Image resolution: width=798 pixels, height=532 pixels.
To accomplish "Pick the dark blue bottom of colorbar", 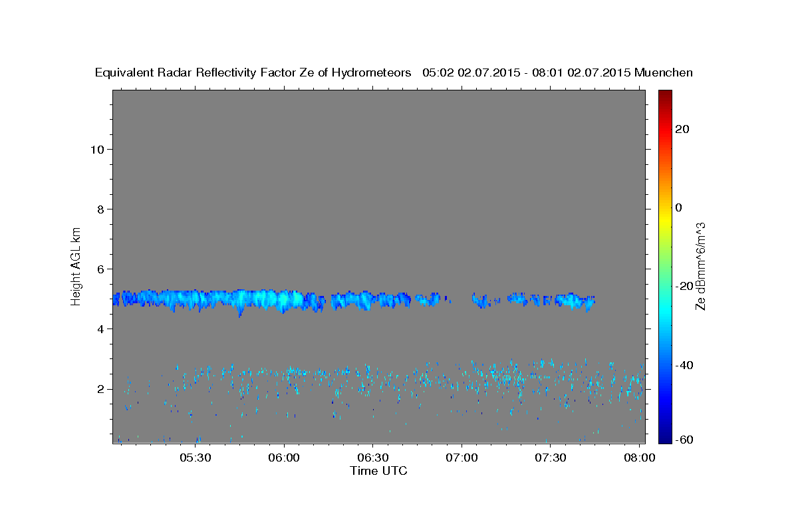I will point(665,438).
